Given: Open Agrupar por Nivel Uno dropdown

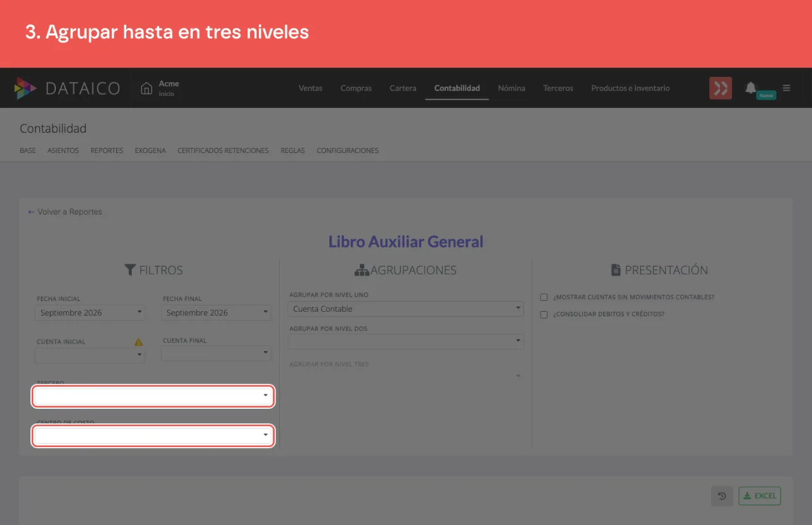Looking at the screenshot, I should coord(406,309).
